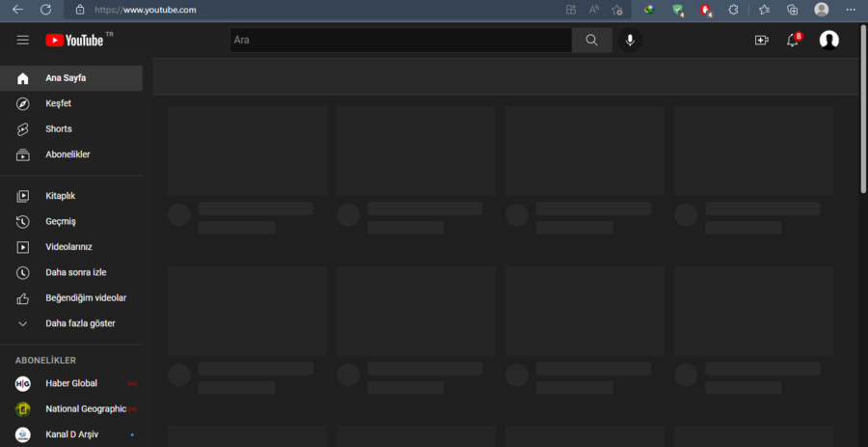Image resolution: width=868 pixels, height=447 pixels.
Task: View site info lock icon
Action: 80,10
